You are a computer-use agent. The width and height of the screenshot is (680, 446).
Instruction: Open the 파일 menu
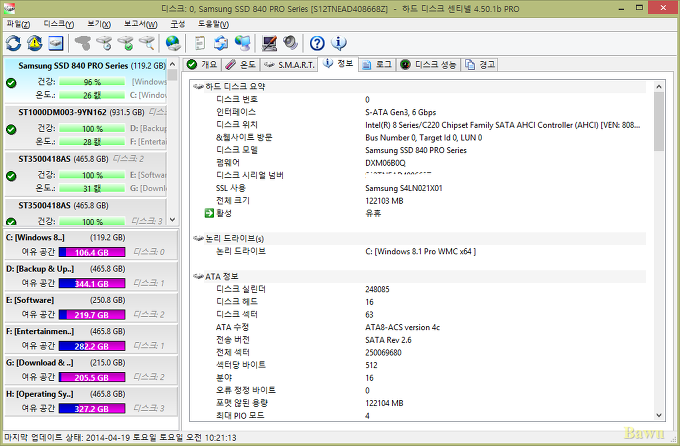pos(18,24)
